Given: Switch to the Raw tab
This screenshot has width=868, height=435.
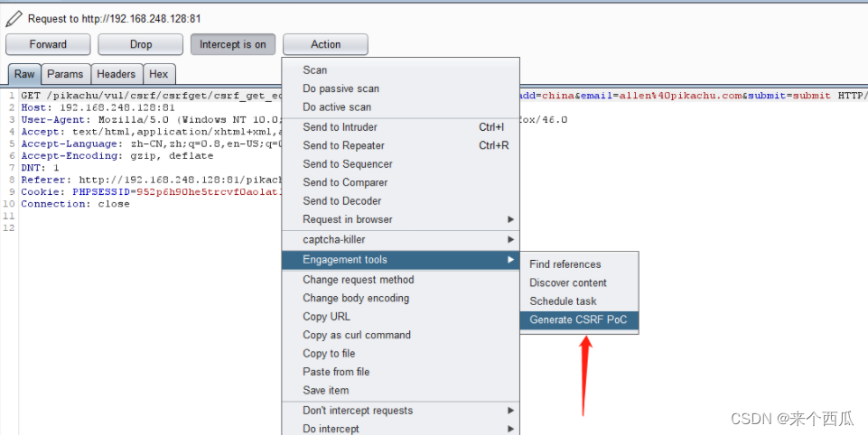Looking at the screenshot, I should 24,74.
